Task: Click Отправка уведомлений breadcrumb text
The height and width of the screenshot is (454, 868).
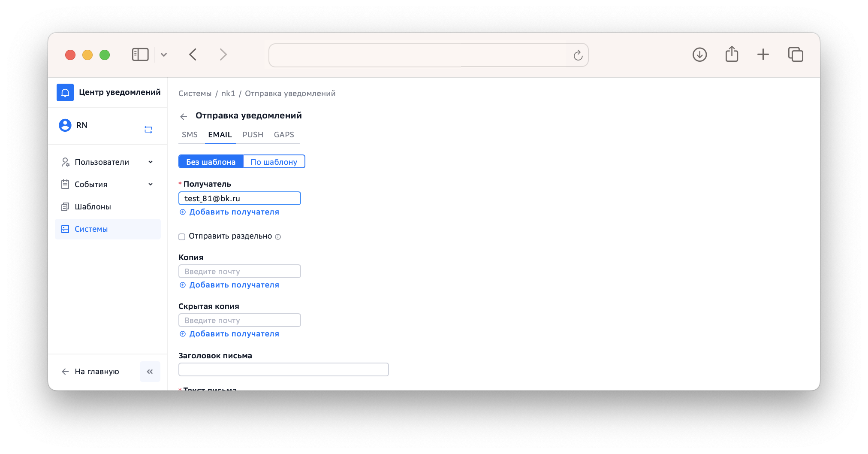Action: click(x=290, y=94)
